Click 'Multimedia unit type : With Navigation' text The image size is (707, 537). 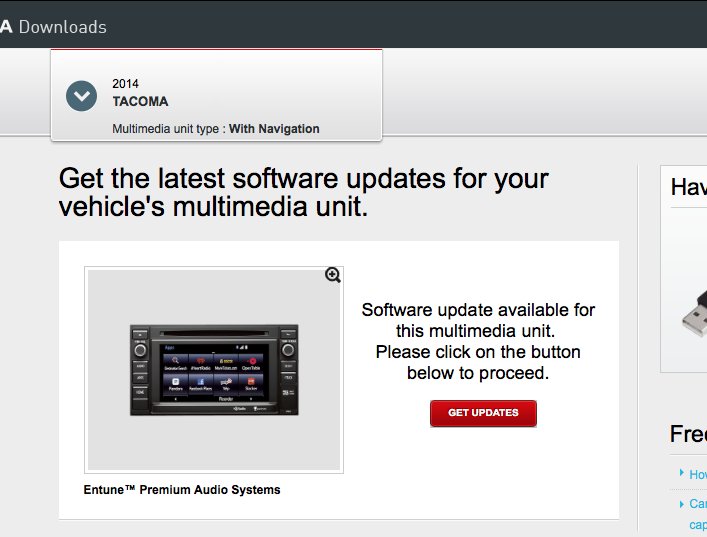pyautogui.click(x=216, y=129)
